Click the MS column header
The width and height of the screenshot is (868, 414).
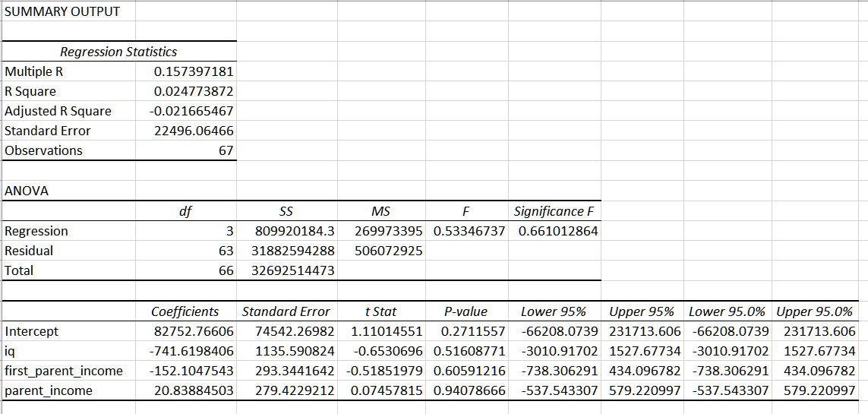(x=381, y=211)
